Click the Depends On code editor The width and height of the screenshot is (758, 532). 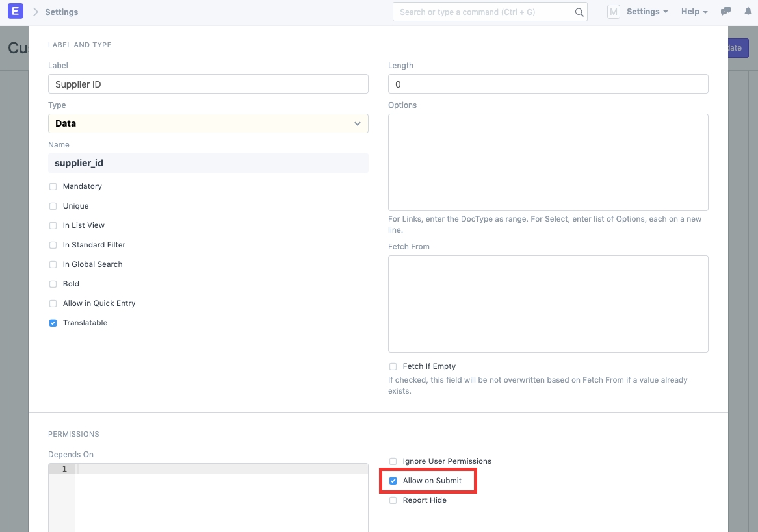pos(221,500)
